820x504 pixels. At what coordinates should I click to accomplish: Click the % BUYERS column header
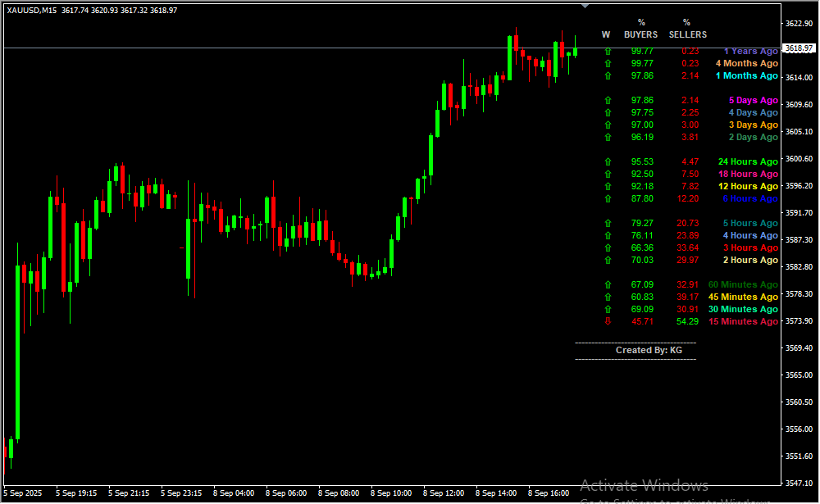click(x=641, y=30)
